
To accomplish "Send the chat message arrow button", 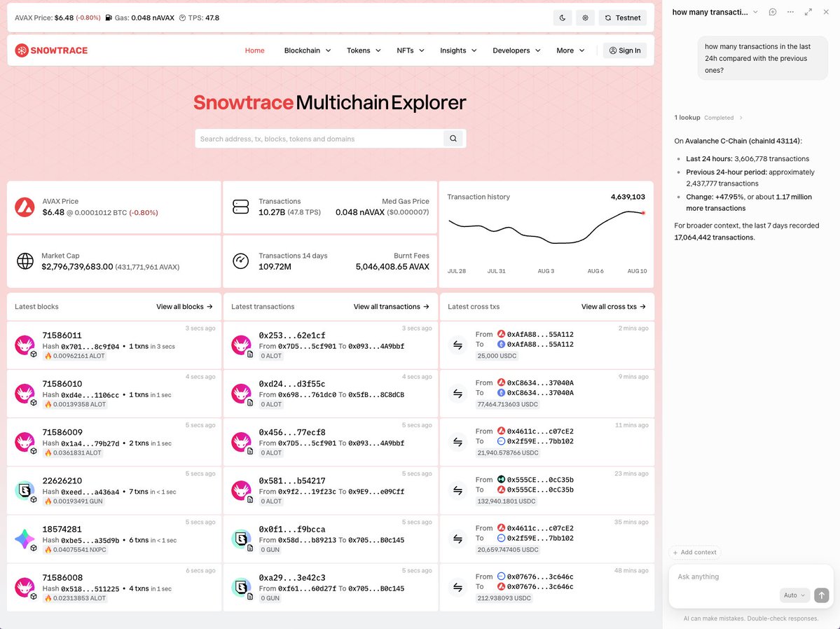I will [x=821, y=595].
